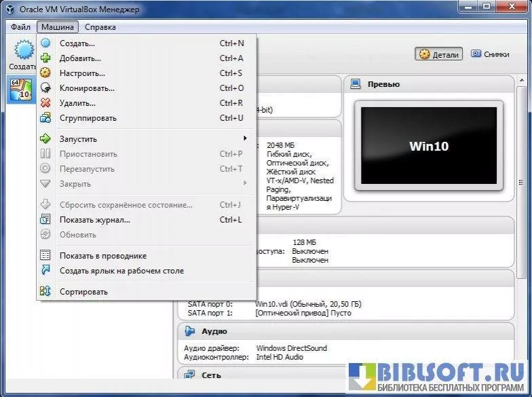Click the Настроить gear icon
Viewport: 532px width, 397px height.
click(45, 73)
